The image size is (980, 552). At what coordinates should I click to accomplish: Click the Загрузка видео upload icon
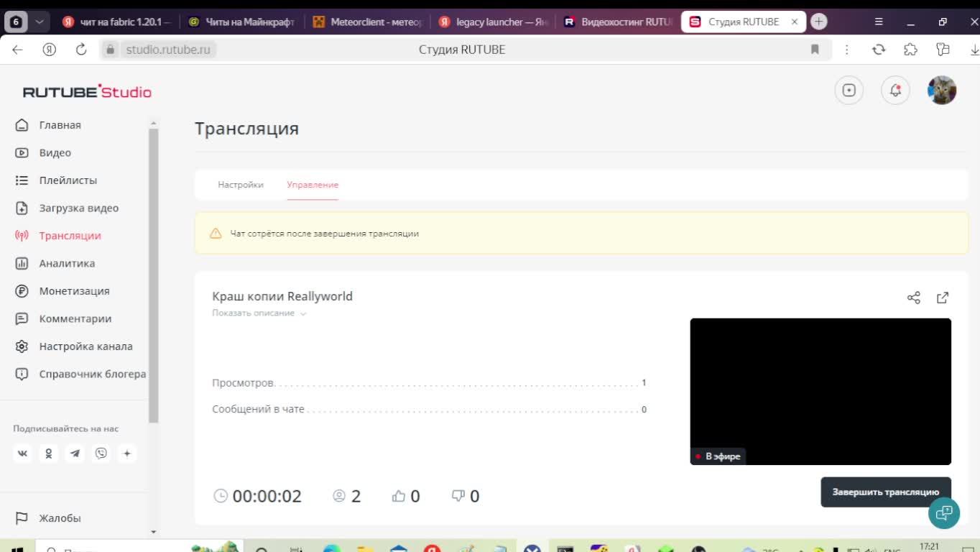tap(22, 208)
